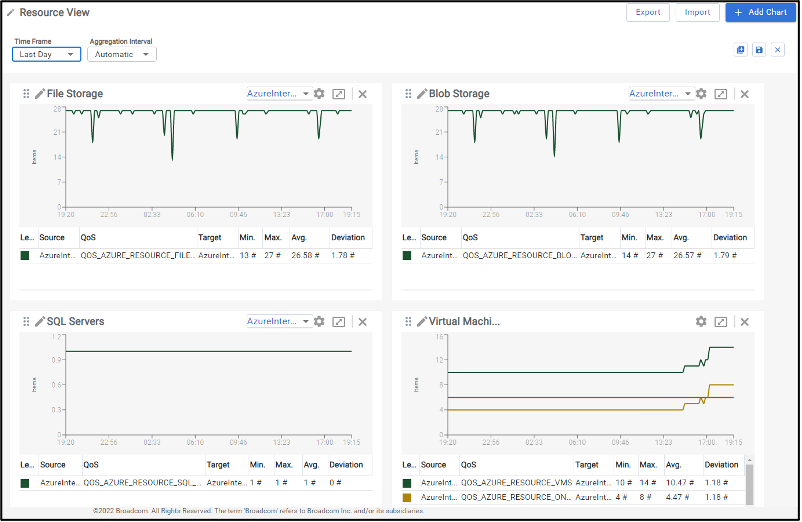Expand SQL Servers chart to fullscreen
This screenshot has height=522, width=802.
click(339, 322)
